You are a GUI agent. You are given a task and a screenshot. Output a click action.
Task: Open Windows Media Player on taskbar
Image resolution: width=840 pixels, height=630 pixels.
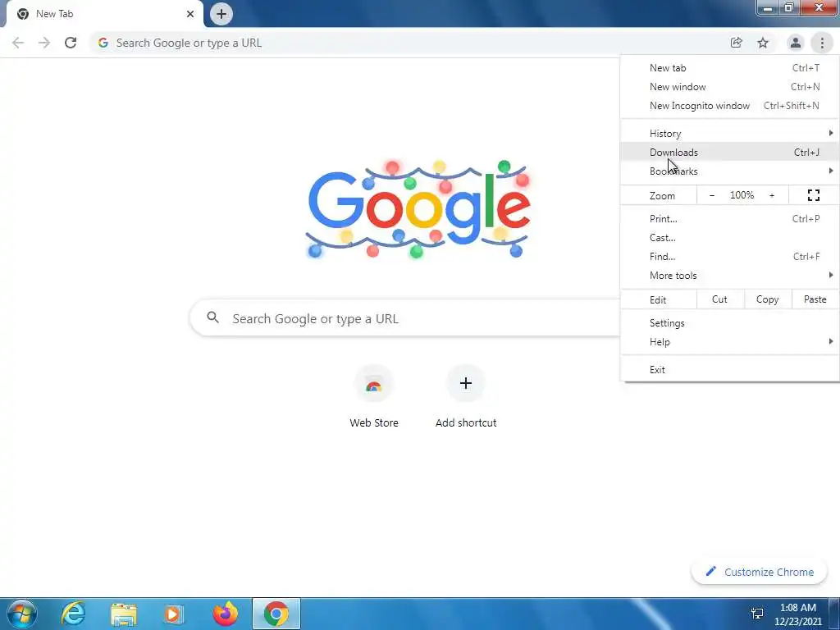(x=174, y=614)
